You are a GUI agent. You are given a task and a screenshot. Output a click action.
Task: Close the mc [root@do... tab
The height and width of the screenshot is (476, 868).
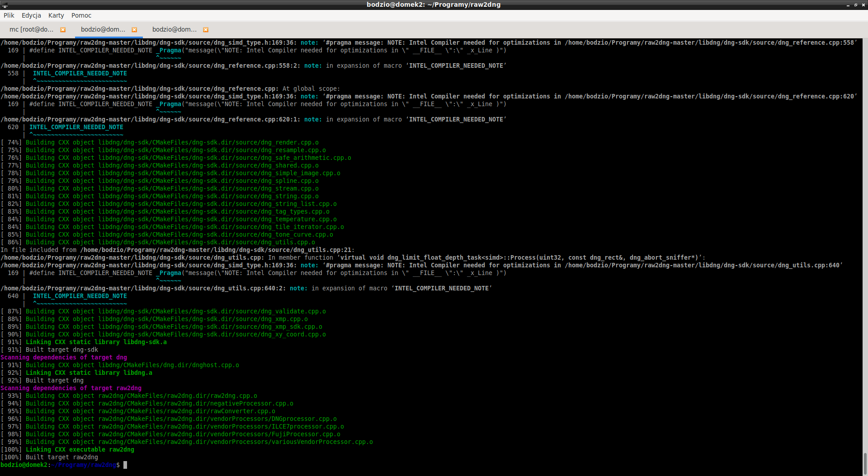click(63, 30)
